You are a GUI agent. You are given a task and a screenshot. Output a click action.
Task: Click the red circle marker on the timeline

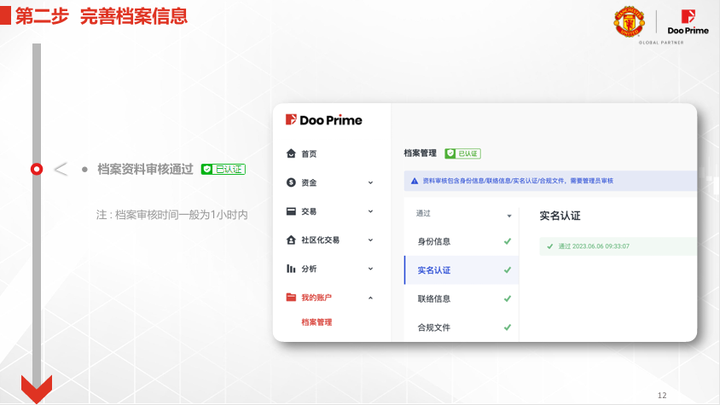(x=37, y=169)
